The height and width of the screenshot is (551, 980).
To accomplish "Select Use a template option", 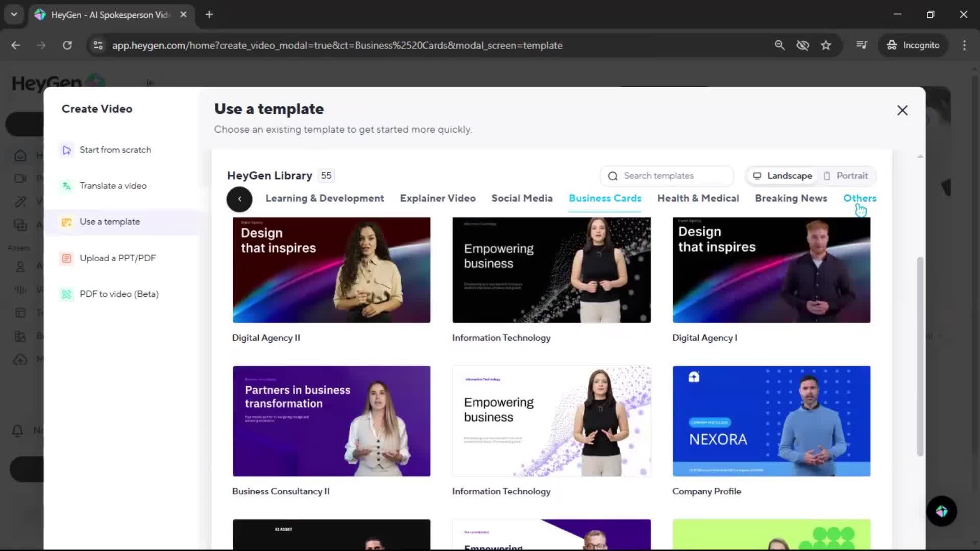I will click(109, 222).
